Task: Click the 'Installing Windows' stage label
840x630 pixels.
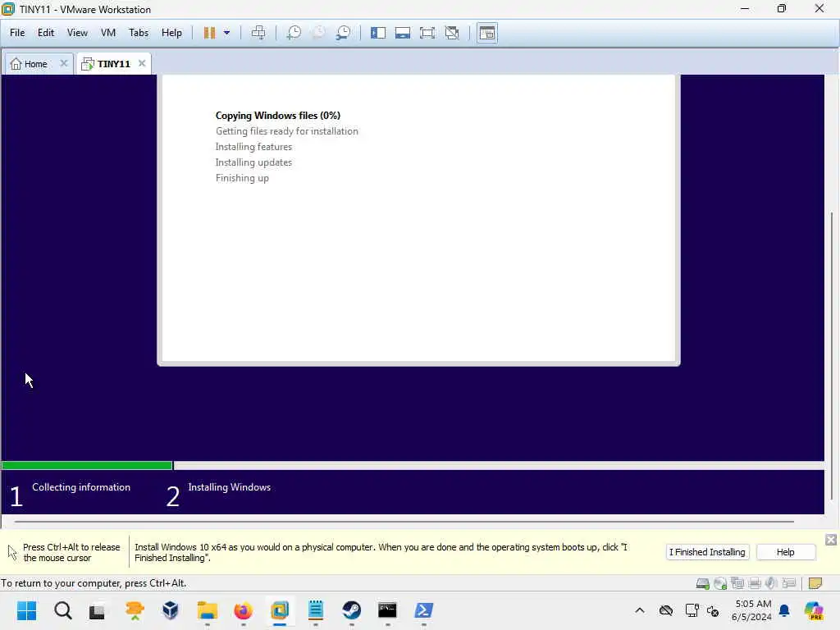Action: [230, 487]
